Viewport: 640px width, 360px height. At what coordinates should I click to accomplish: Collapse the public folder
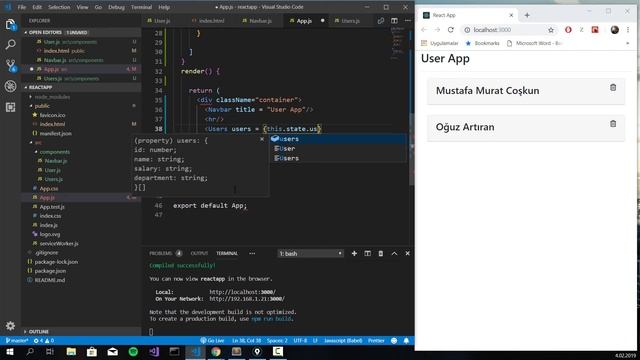click(42, 106)
